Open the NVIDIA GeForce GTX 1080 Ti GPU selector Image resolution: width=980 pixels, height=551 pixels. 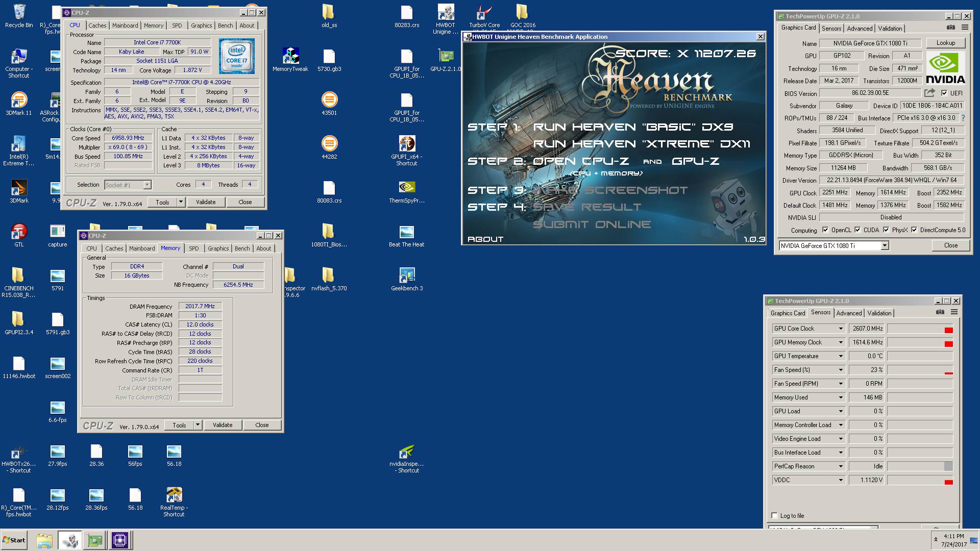(x=834, y=245)
